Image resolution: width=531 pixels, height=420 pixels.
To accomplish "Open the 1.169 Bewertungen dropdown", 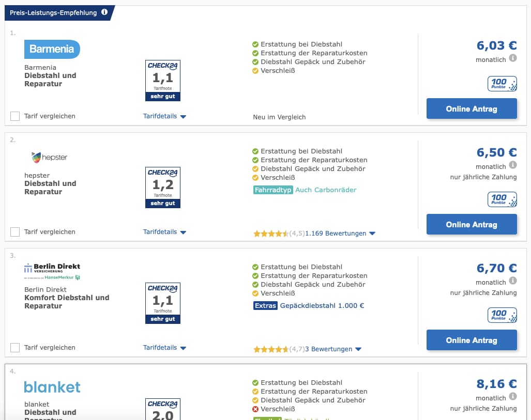I will click(340, 234).
